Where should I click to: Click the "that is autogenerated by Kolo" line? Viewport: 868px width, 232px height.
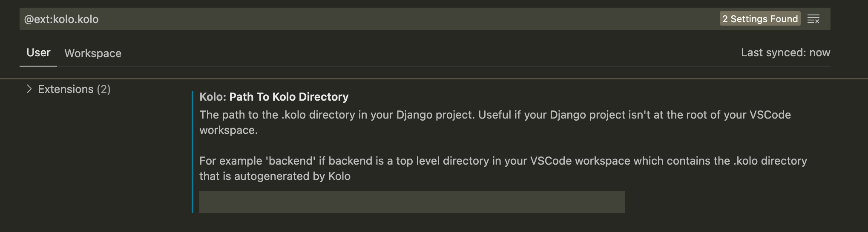coord(275,176)
